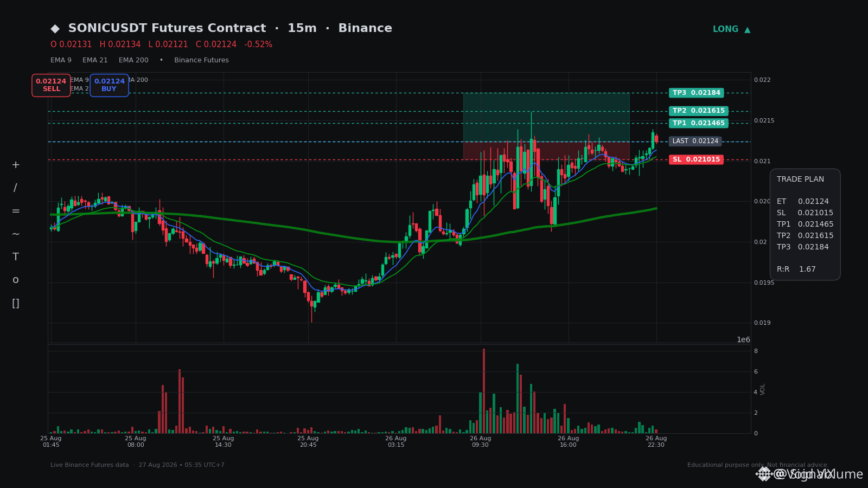Click the green take-profit zone rectangle
868x488 pixels.
coord(546,117)
